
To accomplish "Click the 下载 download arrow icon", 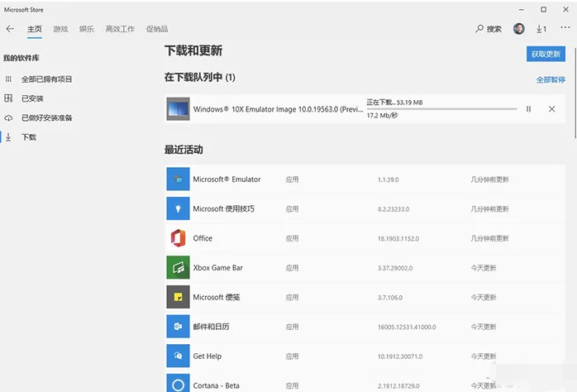I will (8, 137).
